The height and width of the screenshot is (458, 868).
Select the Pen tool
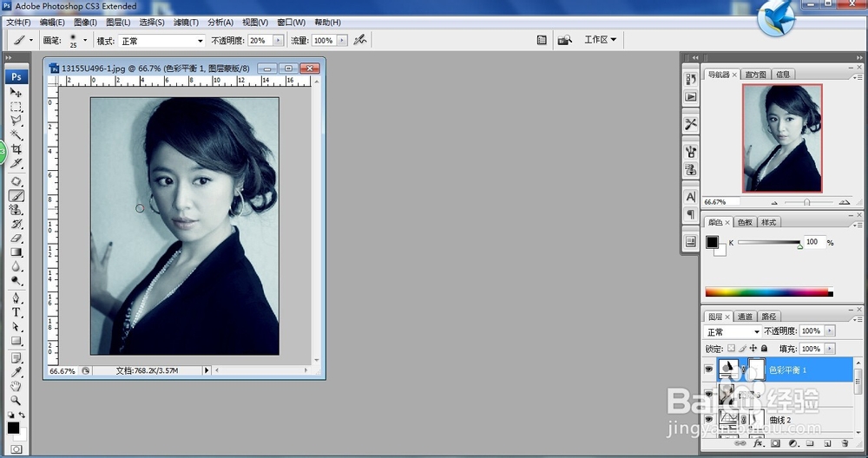16,298
